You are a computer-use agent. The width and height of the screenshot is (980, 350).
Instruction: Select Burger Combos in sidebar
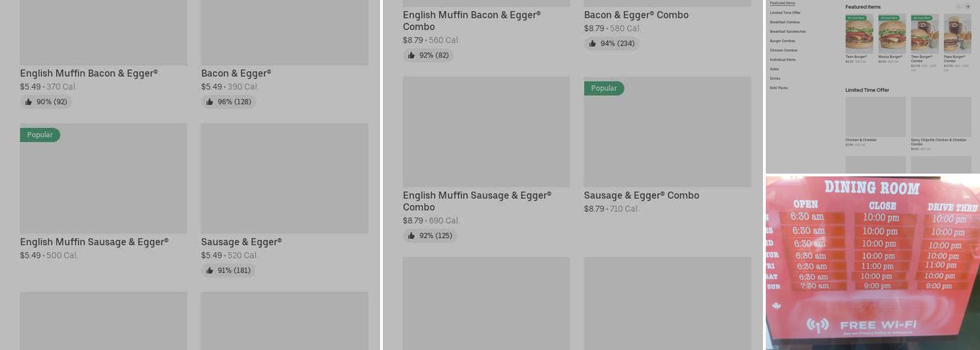click(783, 41)
